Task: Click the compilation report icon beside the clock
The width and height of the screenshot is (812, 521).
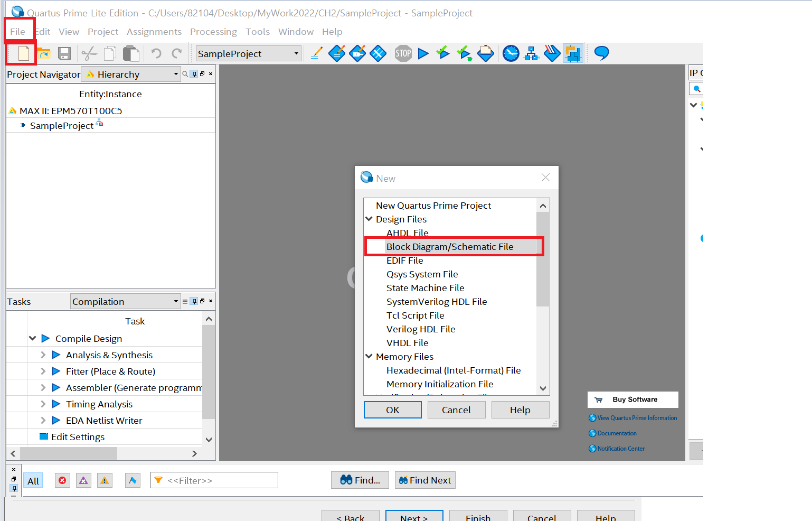Action: [x=486, y=53]
